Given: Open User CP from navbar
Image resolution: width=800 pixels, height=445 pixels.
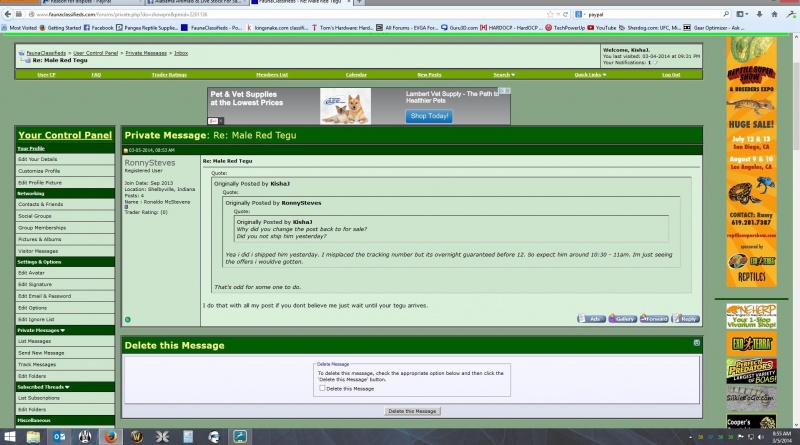Looking at the screenshot, I should (x=46, y=75).
